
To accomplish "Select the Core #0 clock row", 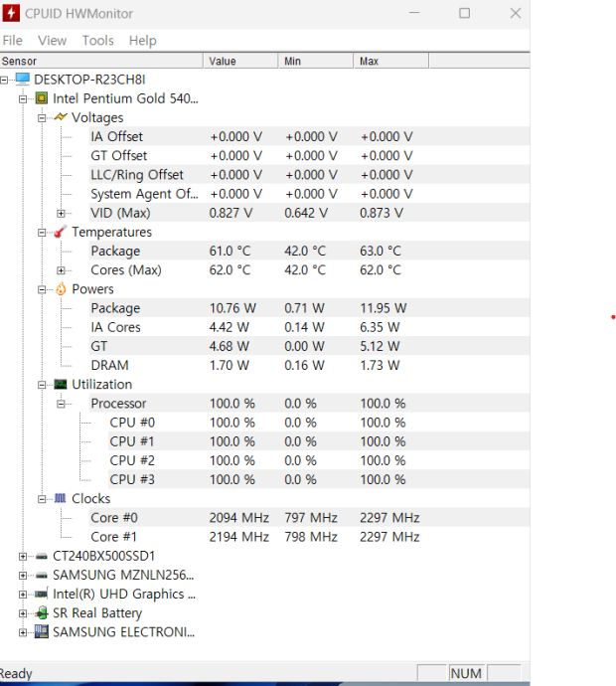I will coord(309,518).
